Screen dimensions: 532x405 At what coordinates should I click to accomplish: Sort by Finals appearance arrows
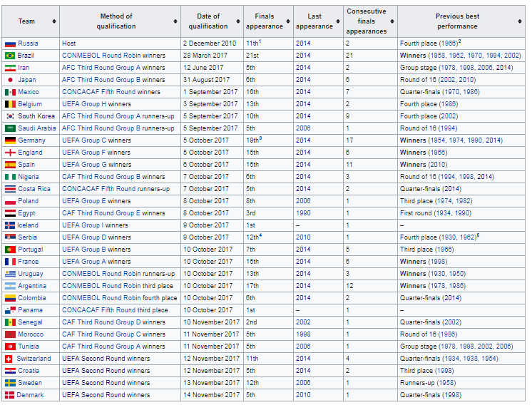point(288,21)
